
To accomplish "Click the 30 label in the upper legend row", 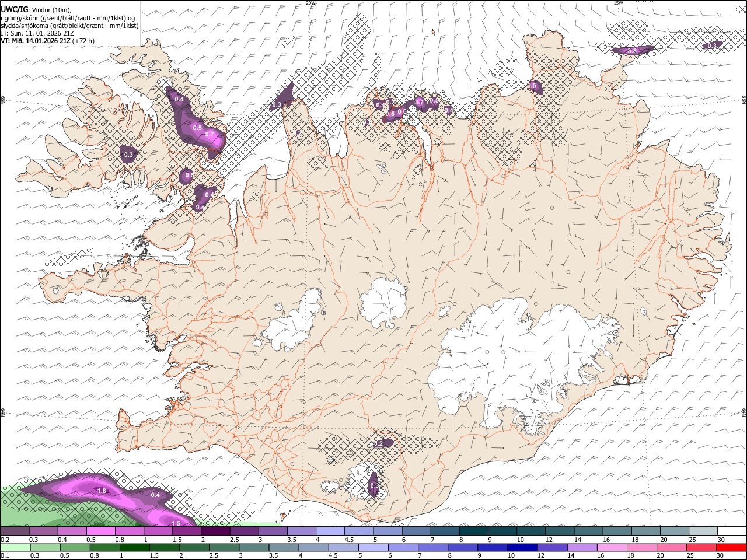I will [x=721, y=540].
